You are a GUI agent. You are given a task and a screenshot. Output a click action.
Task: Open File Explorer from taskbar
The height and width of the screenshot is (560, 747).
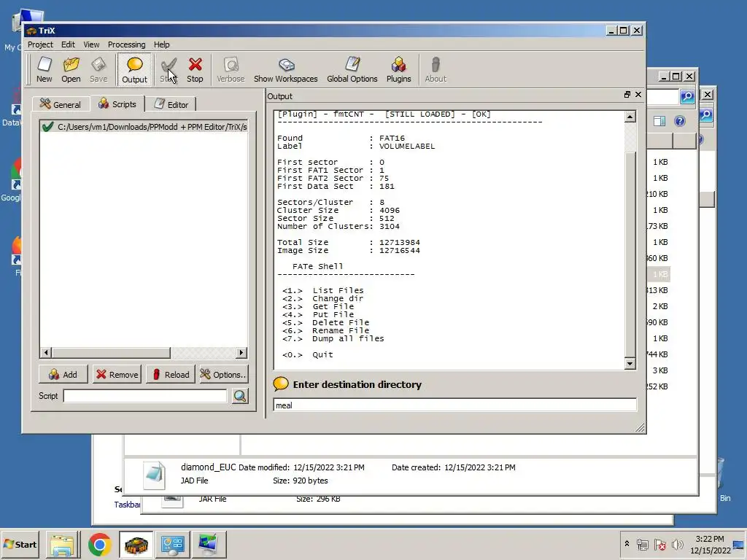pyautogui.click(x=63, y=544)
